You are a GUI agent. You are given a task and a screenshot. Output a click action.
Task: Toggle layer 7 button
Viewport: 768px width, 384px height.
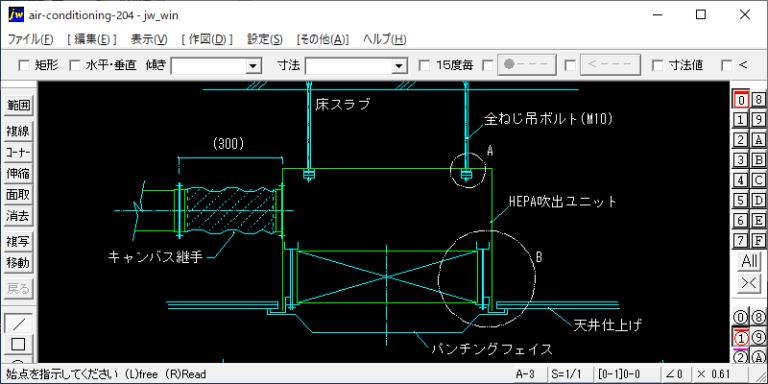(x=741, y=240)
